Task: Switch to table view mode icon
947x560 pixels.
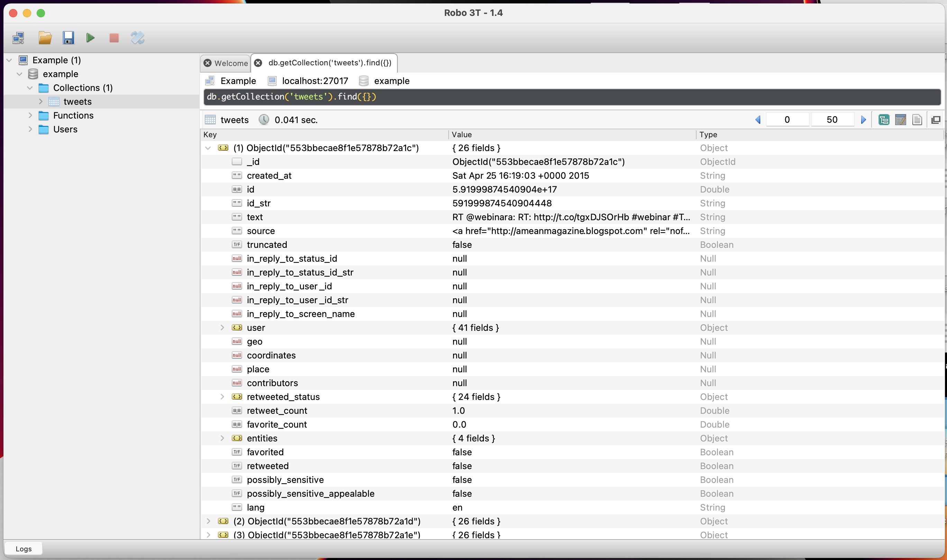Action: [x=901, y=120]
